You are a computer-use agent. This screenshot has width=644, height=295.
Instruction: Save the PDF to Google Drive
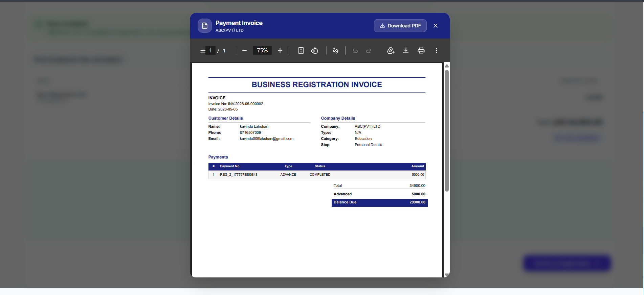pos(391,51)
